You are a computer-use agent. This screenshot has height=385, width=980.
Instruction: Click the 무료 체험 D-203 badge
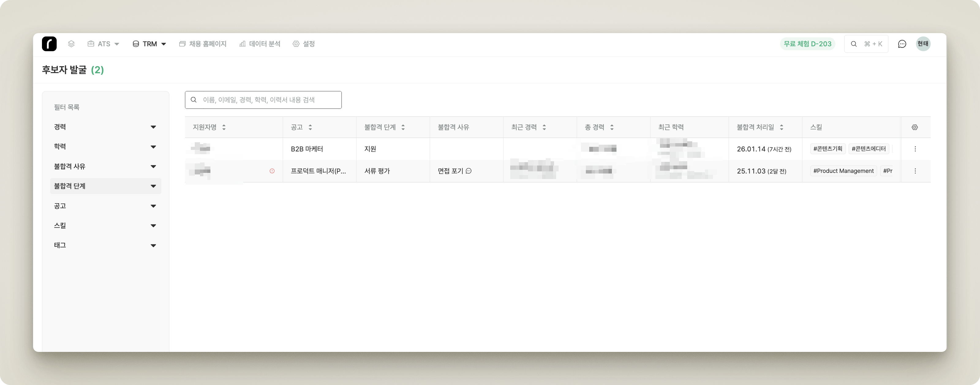[x=807, y=44]
